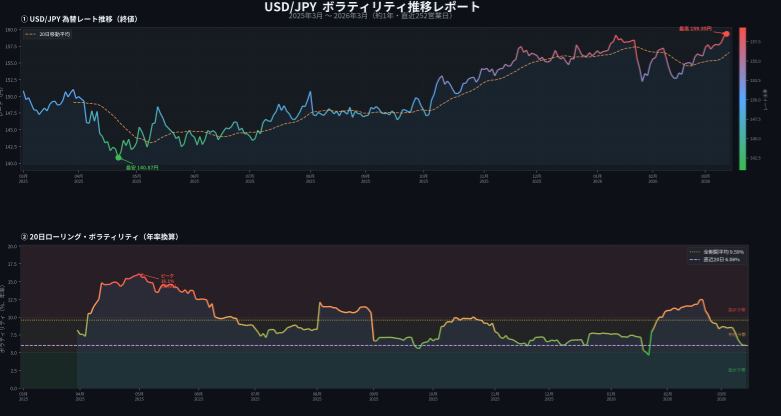Click the "高ボラ帯" high-volatility zone label

tap(737, 310)
